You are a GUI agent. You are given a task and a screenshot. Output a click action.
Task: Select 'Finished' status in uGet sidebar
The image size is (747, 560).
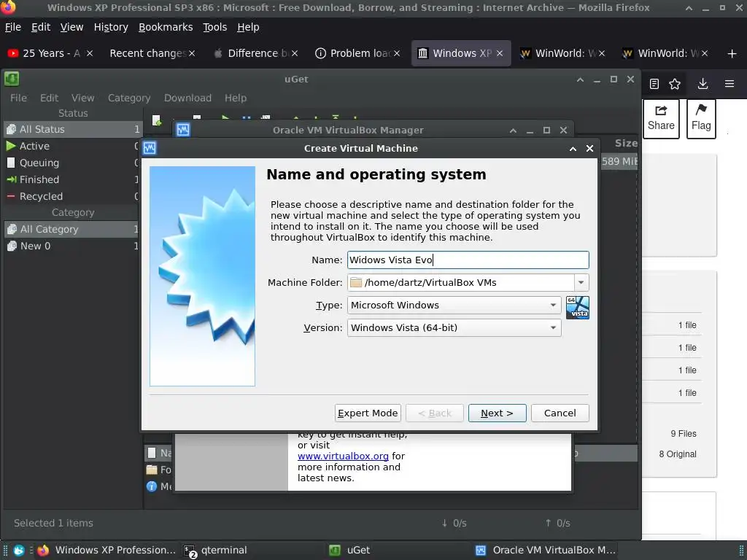tap(73, 179)
